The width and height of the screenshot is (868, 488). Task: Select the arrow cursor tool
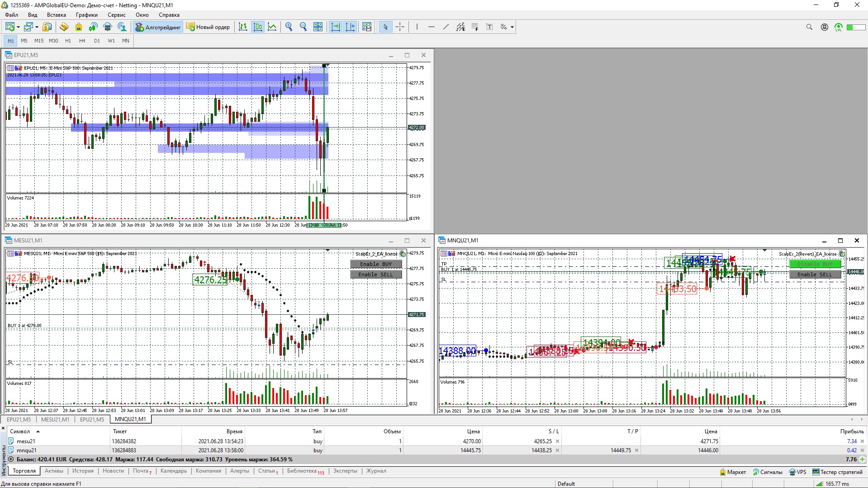click(x=385, y=27)
